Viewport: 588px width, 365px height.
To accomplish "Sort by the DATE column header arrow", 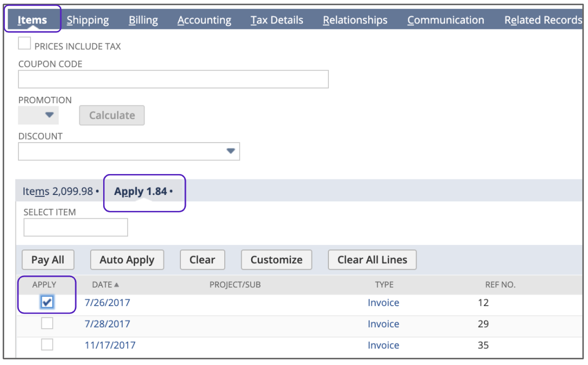I will tap(117, 285).
